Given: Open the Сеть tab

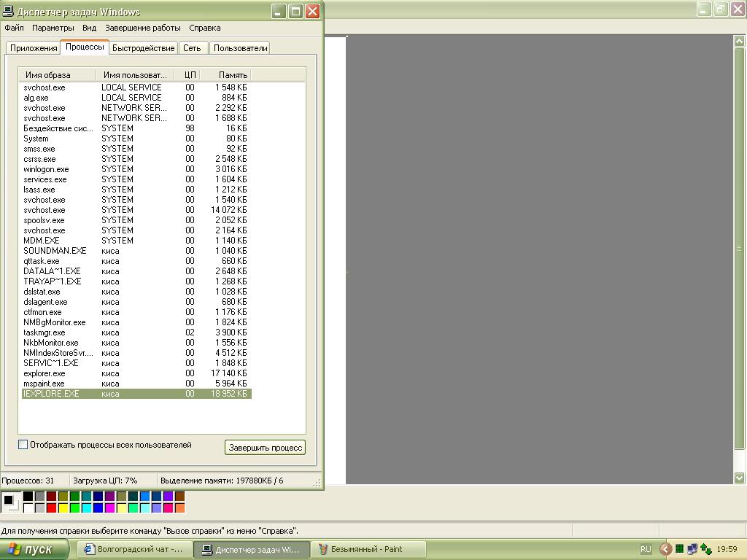Looking at the screenshot, I should [x=193, y=48].
